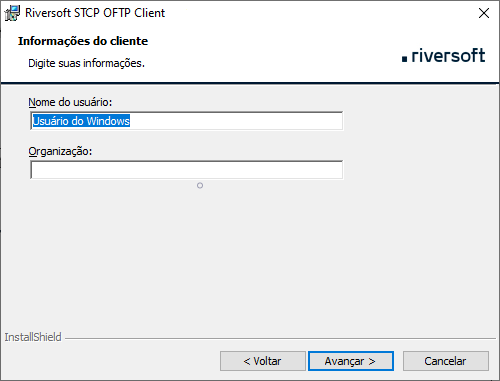Click the "Informações do cliente" heading
The height and width of the screenshot is (381, 500).
[83, 41]
